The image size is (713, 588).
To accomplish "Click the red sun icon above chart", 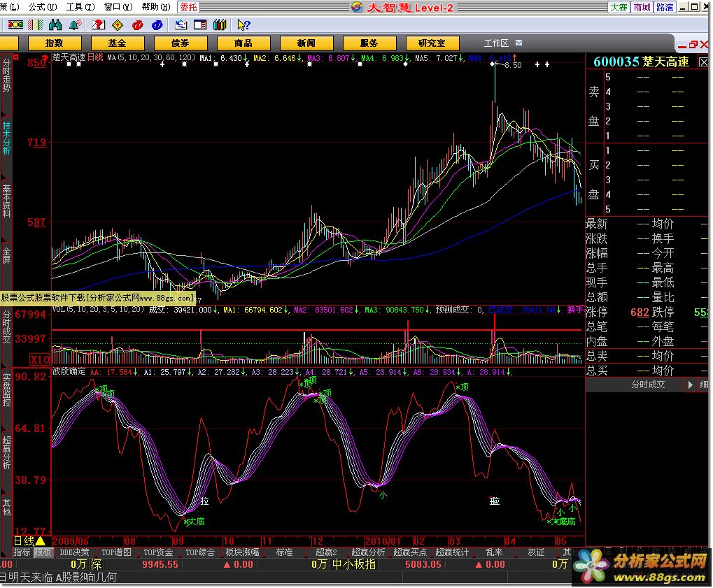I will 16,57.
